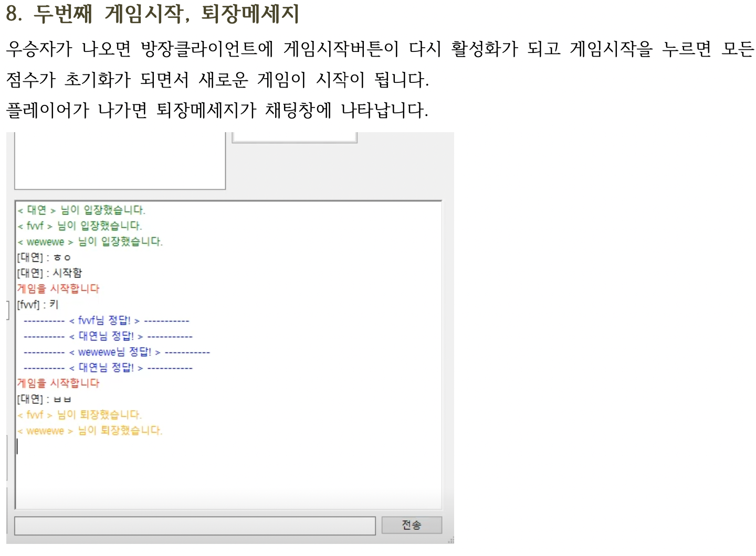Click the orange '< fvvf > 님이 퇴장했습니다' message
Image resolution: width=756 pixels, height=556 pixels.
pyautogui.click(x=79, y=415)
